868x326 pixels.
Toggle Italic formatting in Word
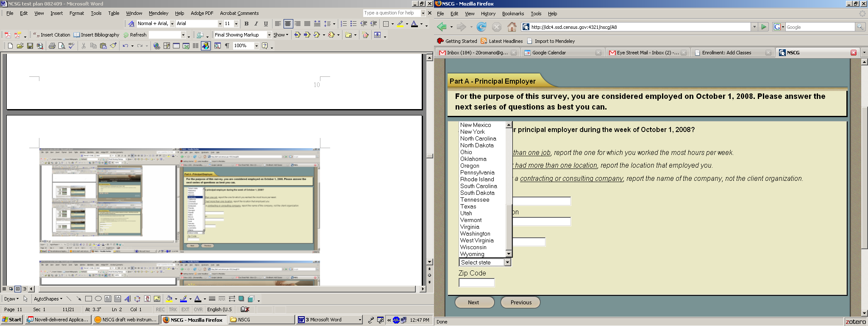point(256,24)
